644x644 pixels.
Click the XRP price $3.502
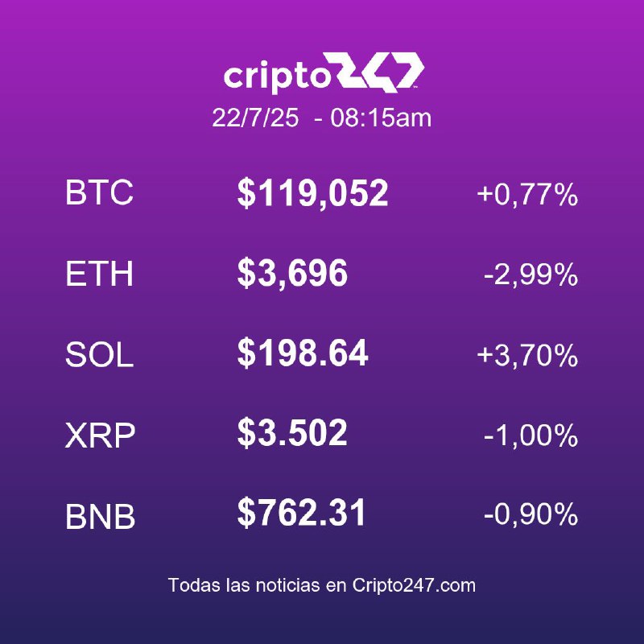click(292, 433)
